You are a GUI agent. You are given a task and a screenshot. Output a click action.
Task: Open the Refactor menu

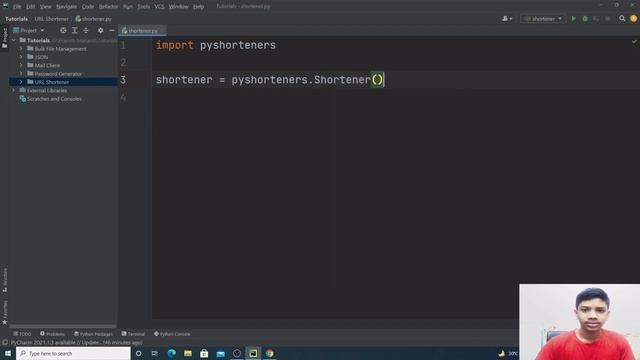pos(108,7)
